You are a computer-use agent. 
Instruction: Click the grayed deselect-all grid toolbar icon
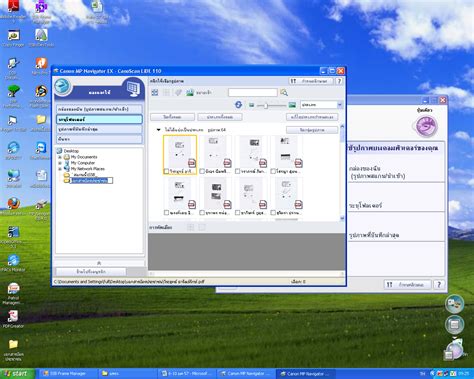(166, 93)
